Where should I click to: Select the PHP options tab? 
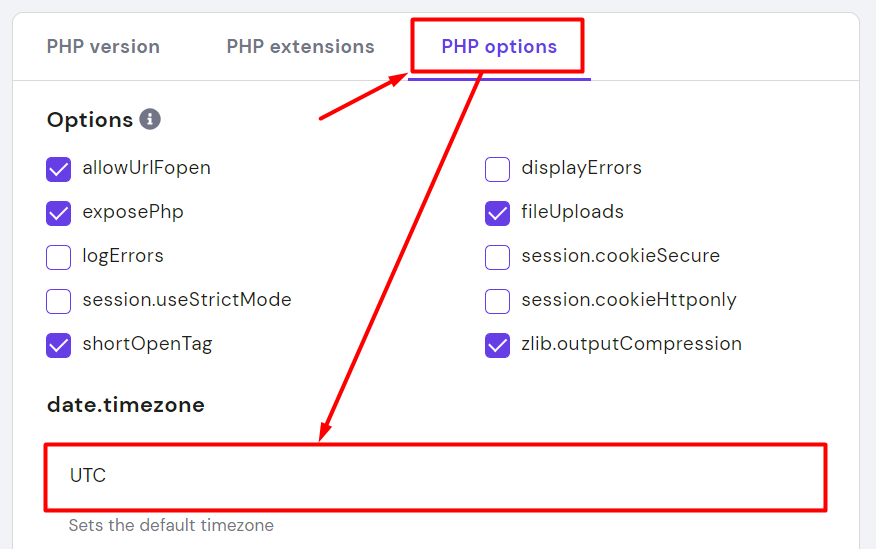click(499, 47)
